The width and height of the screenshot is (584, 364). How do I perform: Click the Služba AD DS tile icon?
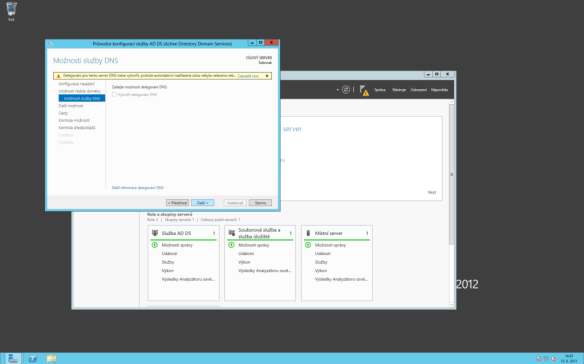click(x=155, y=233)
